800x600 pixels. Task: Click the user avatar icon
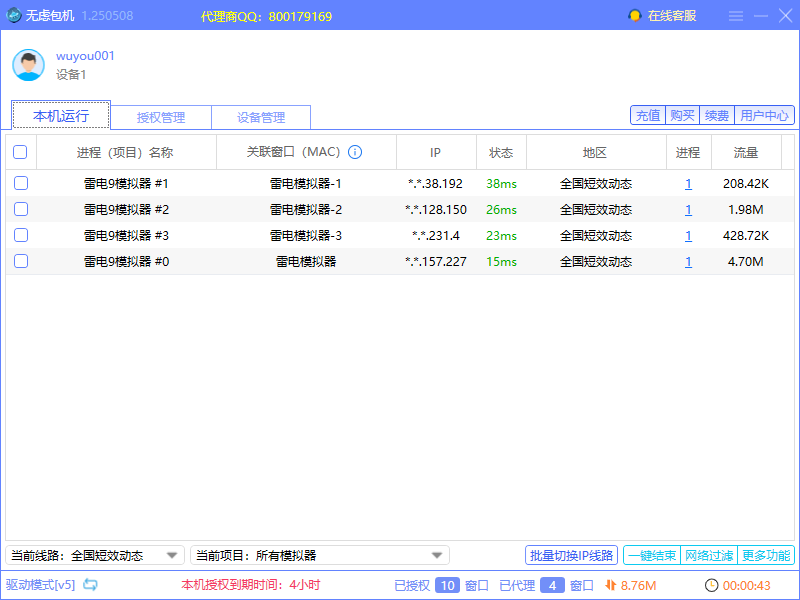click(28, 65)
